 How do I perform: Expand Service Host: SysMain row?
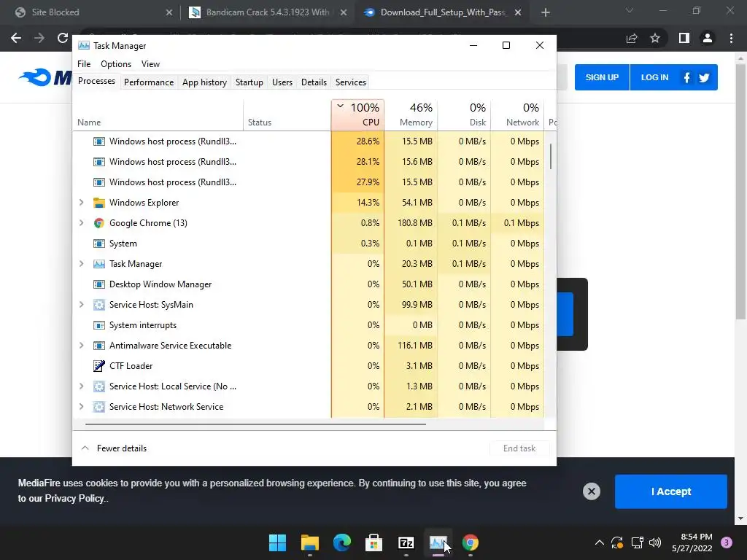pyautogui.click(x=82, y=305)
